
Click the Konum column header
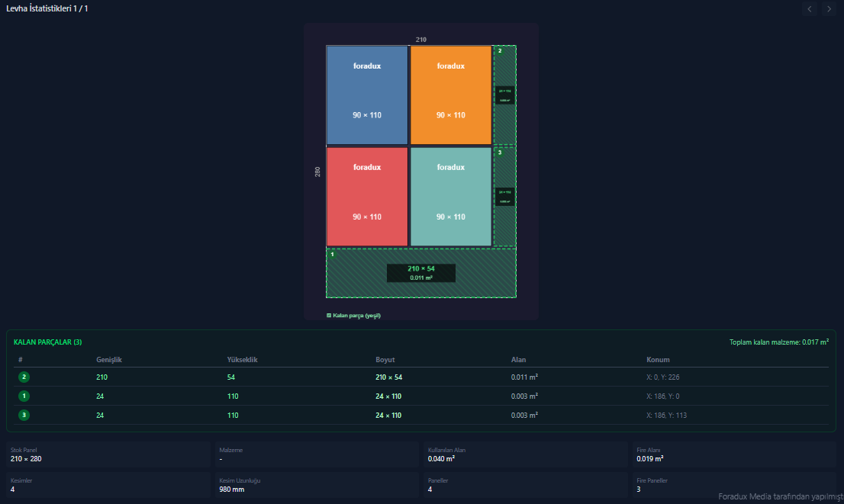click(658, 359)
